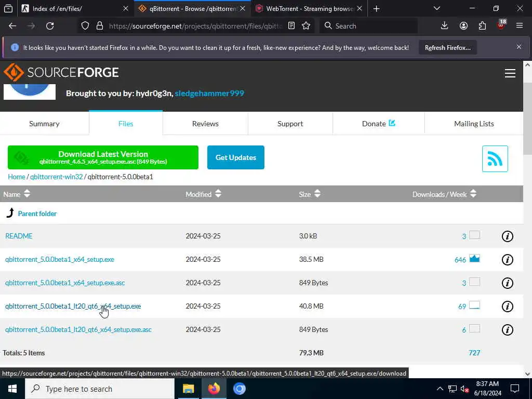The image size is (532, 399).
Task: Open Firefox downloads panel
Action: [445, 26]
